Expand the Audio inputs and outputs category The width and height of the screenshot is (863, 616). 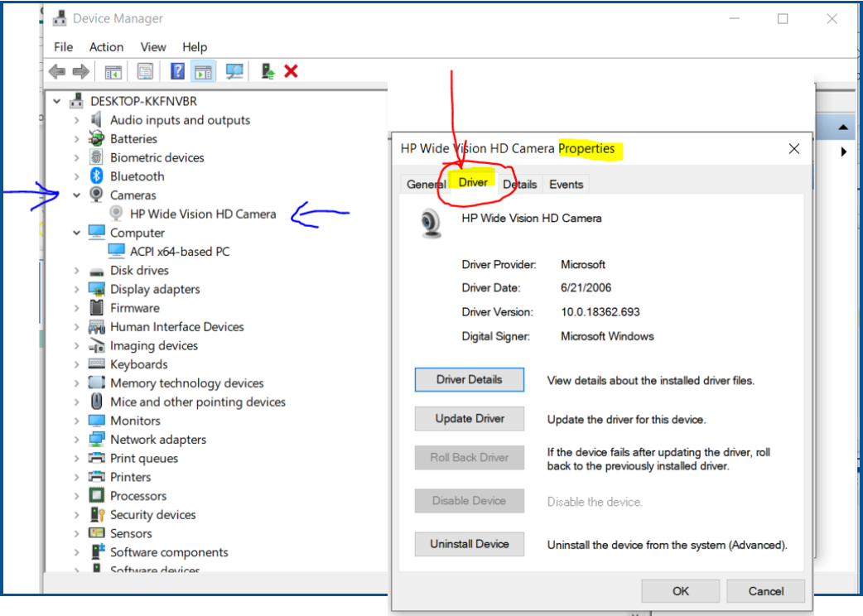point(76,120)
